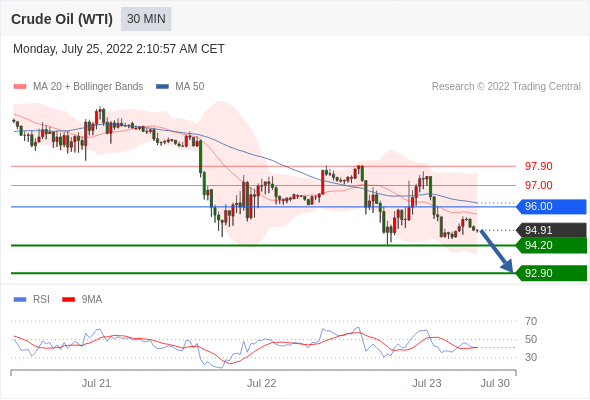Click the Jul 23 date axis label
590x400 pixels.
(426, 383)
